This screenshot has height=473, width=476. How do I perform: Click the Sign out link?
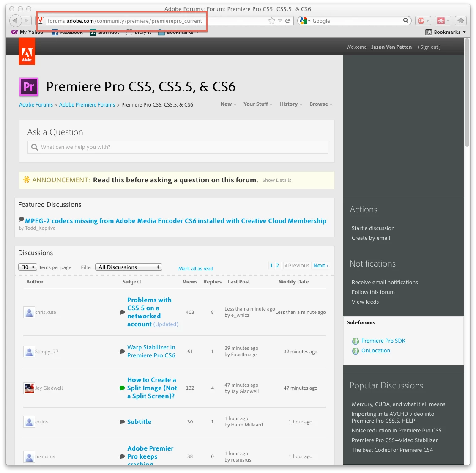click(x=429, y=47)
